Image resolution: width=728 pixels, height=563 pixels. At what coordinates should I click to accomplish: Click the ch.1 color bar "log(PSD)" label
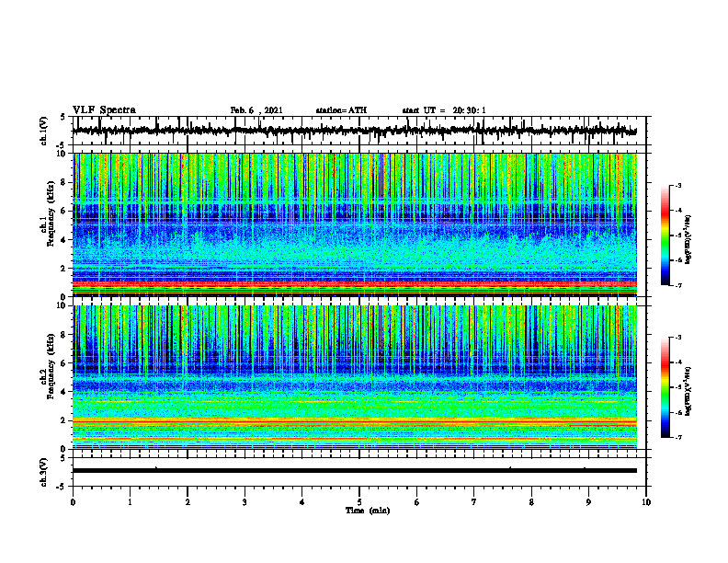688,240
